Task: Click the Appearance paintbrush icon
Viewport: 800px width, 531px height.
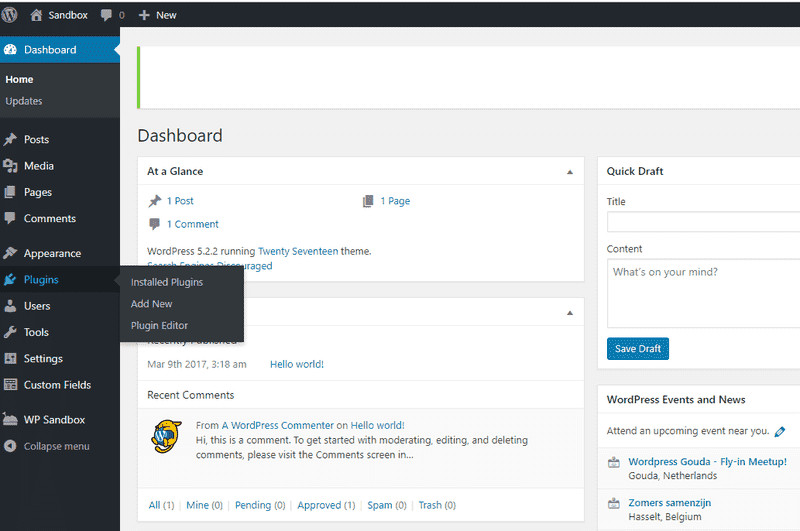Action: coord(10,253)
